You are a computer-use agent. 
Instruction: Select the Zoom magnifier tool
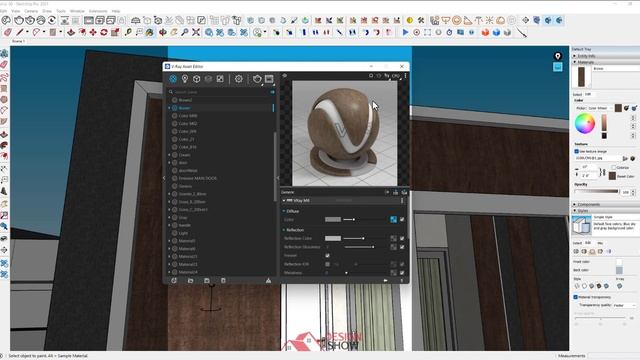pos(185,32)
